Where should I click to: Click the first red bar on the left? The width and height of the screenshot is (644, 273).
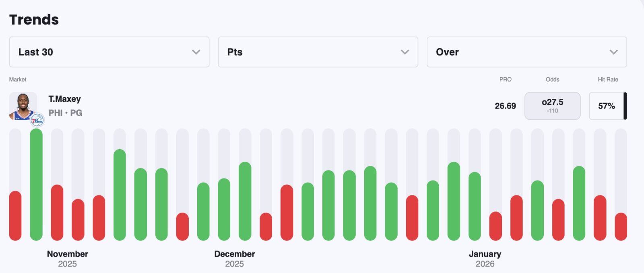[15, 216]
